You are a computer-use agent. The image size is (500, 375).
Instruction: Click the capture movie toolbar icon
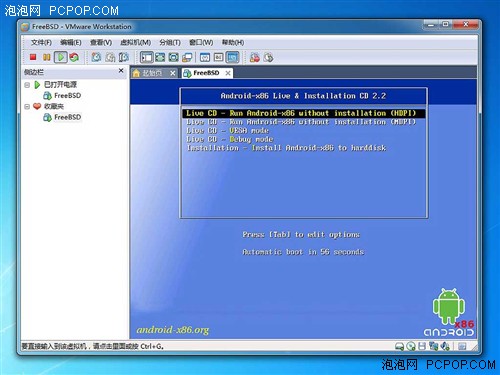[268, 57]
